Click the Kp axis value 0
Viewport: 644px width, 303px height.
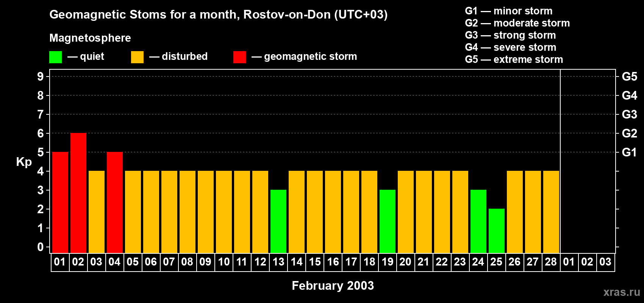pos(41,247)
